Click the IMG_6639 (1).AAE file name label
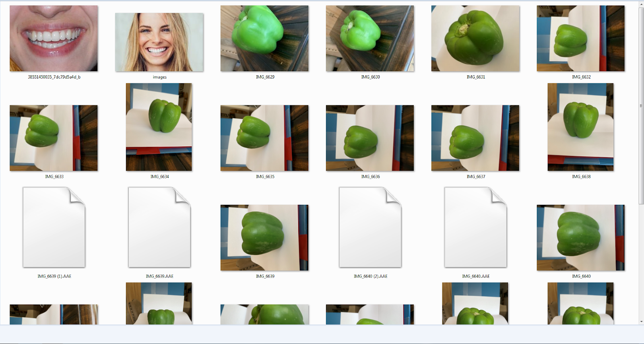Screen dimensions: 644x344 pos(54,276)
